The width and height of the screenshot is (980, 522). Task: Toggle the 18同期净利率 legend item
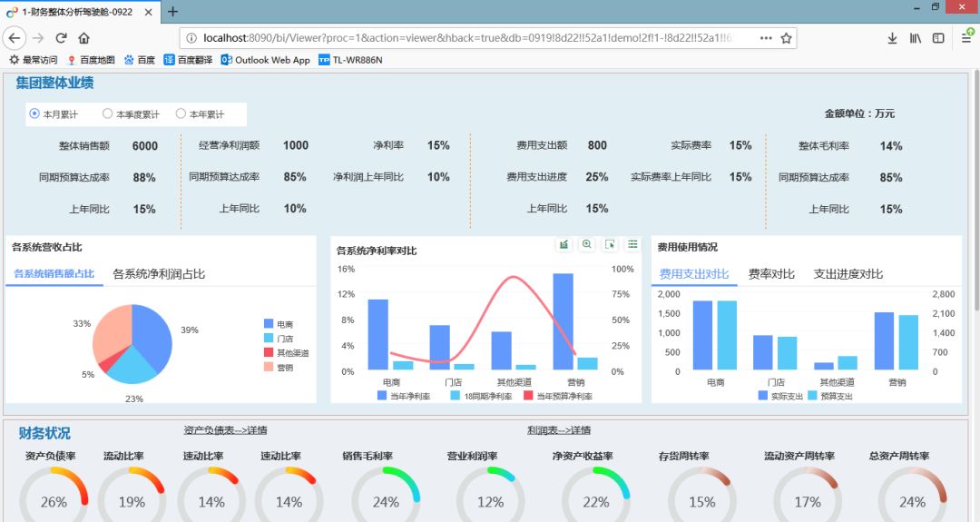click(x=481, y=396)
